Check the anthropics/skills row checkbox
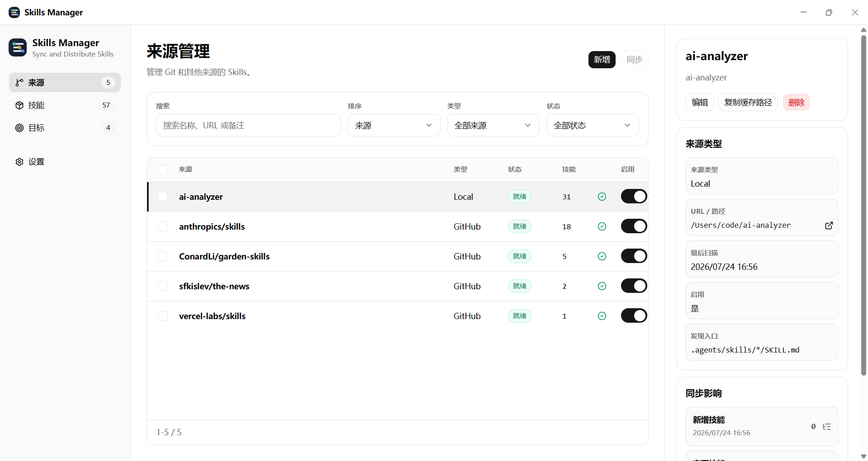 pyautogui.click(x=163, y=226)
